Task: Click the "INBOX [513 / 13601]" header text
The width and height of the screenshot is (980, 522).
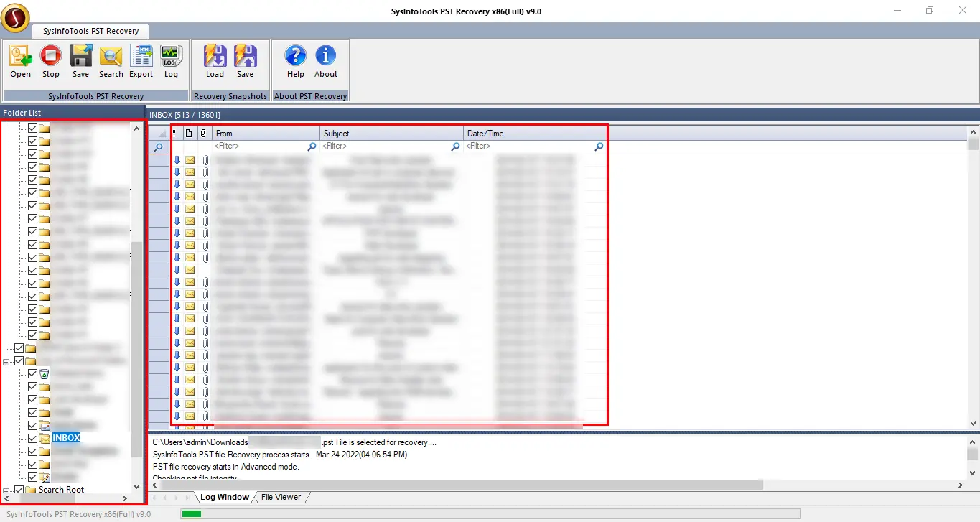Action: (x=185, y=115)
